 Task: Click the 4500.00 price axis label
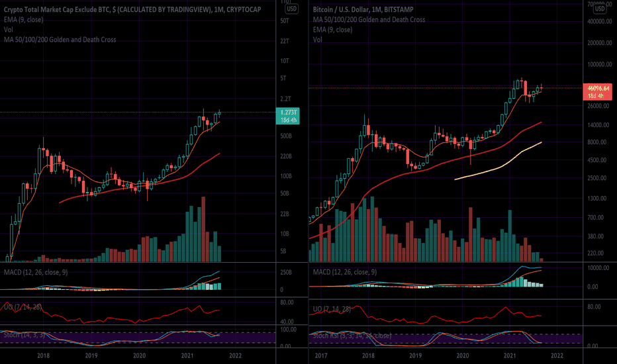(597, 160)
